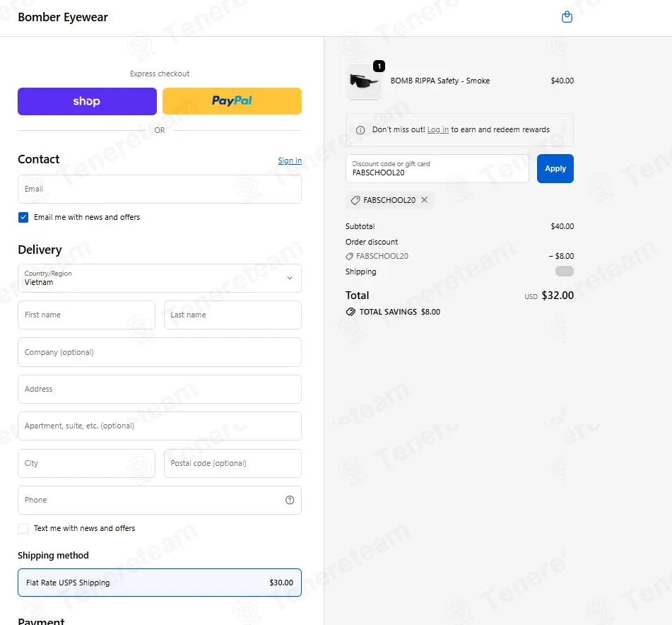Click Log in to earn rewards link
The image size is (672, 625).
437,129
